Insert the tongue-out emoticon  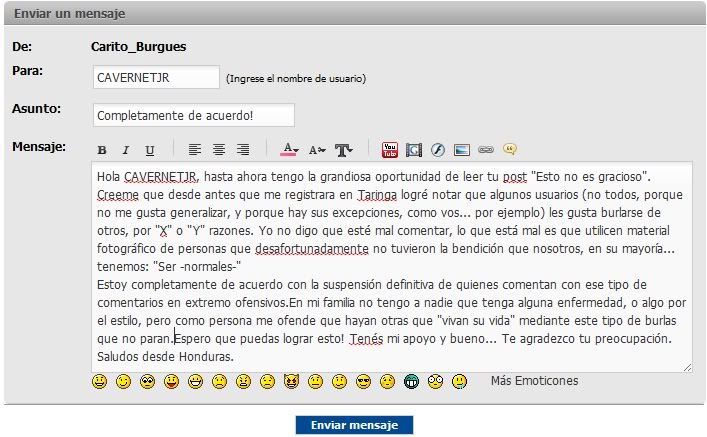[171, 382]
